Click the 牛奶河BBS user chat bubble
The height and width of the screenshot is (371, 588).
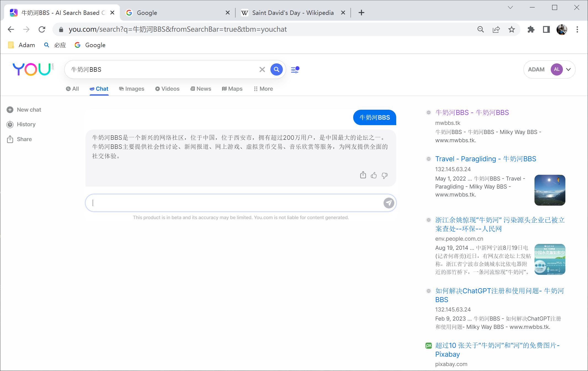click(374, 117)
